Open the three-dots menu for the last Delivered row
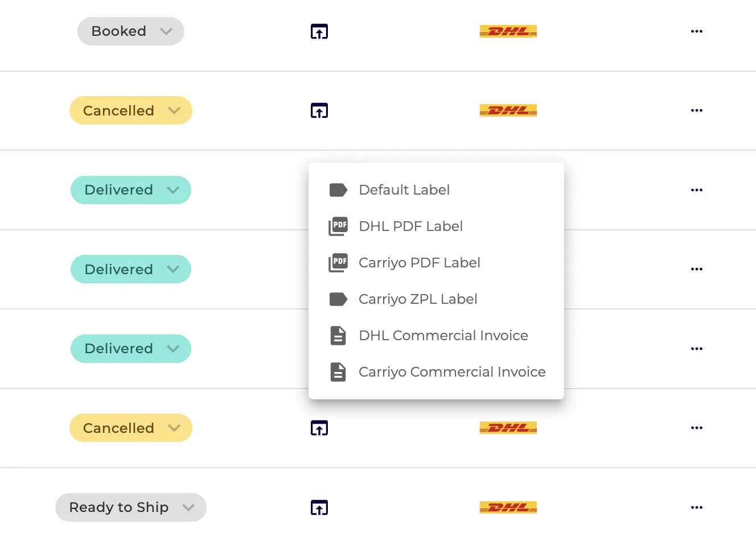This screenshot has height=537, width=756. (x=696, y=349)
